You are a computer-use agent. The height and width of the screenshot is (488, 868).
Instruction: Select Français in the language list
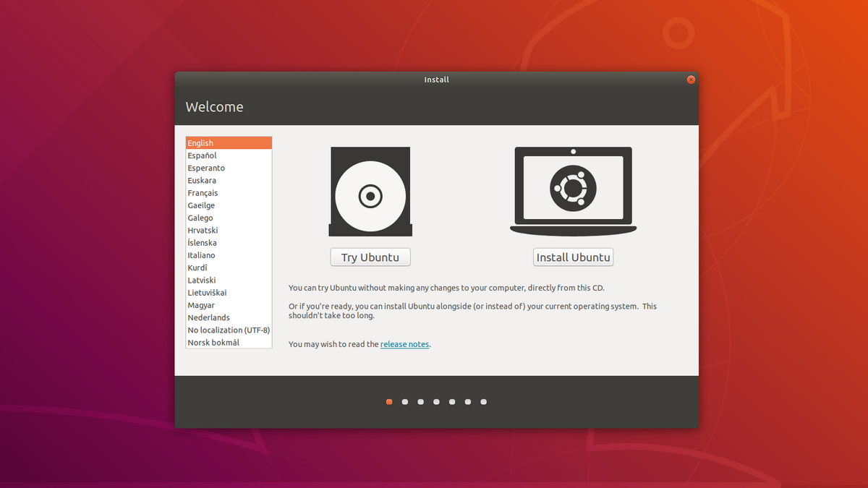point(229,193)
